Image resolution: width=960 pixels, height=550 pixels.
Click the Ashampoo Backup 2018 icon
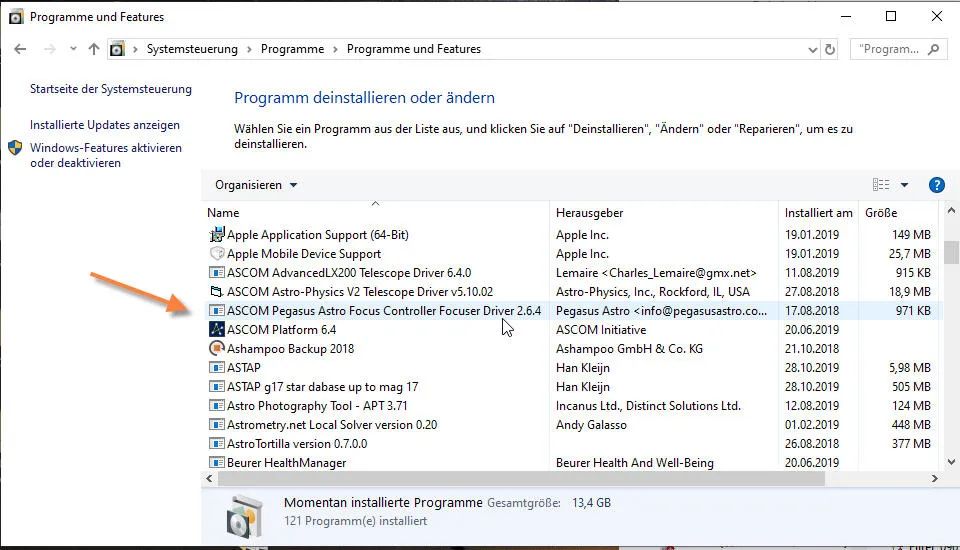pos(217,349)
